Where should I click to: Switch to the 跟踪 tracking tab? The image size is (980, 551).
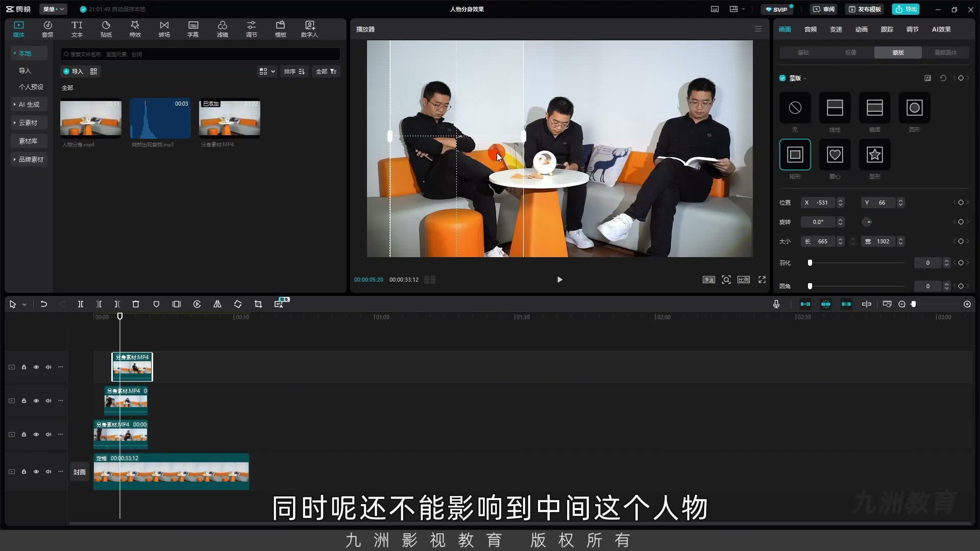coord(887,29)
